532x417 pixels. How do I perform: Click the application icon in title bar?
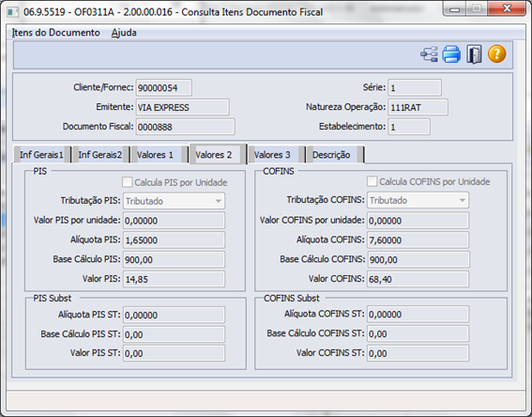coord(12,12)
